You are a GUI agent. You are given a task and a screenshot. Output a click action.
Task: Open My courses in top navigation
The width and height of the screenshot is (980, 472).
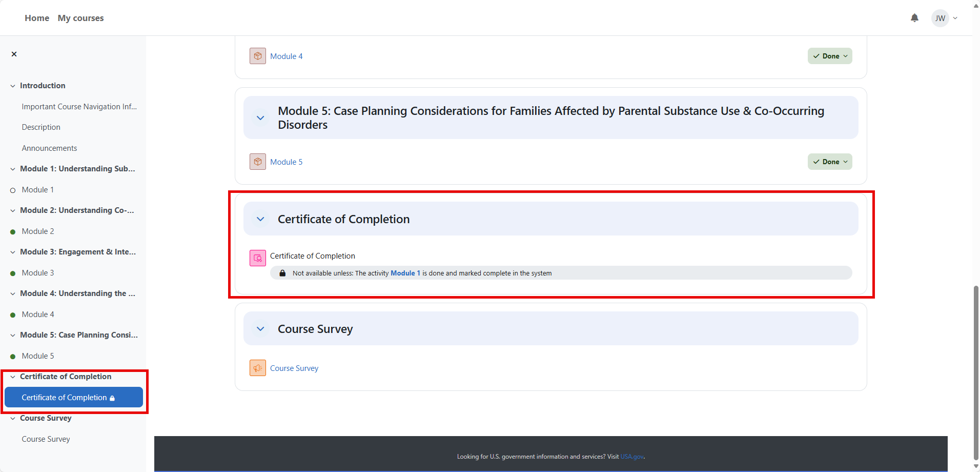(80, 18)
